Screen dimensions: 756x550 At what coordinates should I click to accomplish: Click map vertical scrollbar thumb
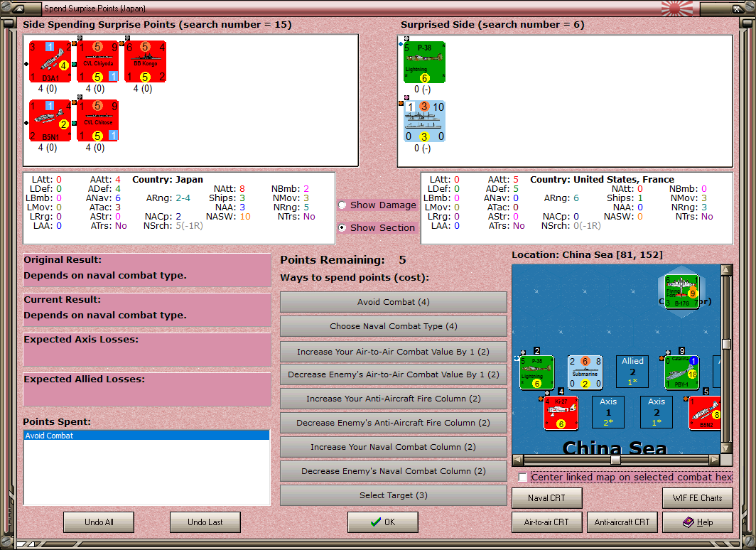point(727,344)
